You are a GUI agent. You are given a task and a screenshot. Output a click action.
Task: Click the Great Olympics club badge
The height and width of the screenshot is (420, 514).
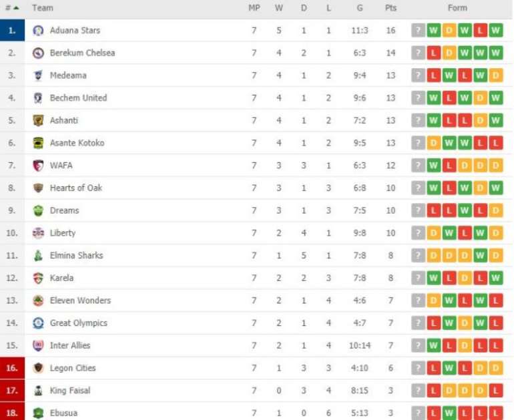(x=38, y=323)
